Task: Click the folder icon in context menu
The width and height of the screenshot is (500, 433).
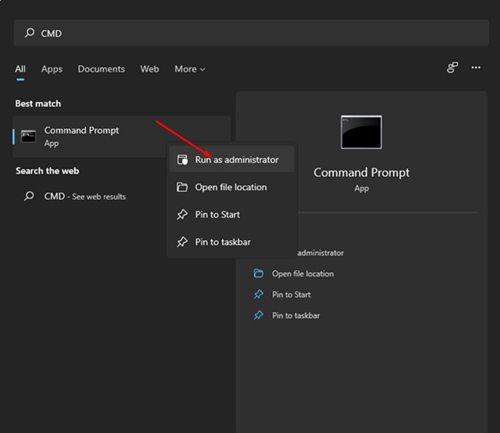Action: [182, 187]
